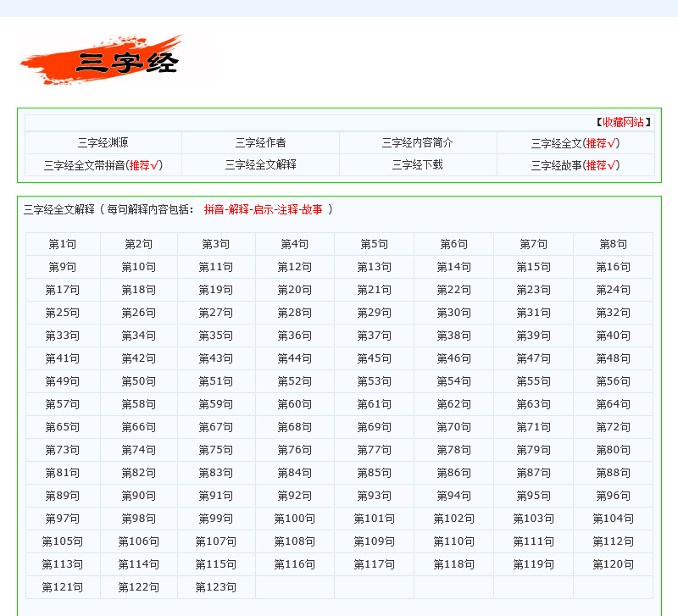View 第61句 explanation
Screen dimensions: 678x616
tap(374, 405)
